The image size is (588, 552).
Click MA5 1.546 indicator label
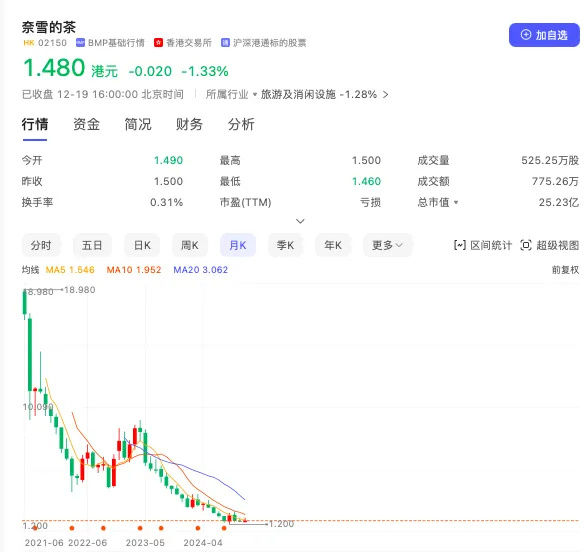70,270
